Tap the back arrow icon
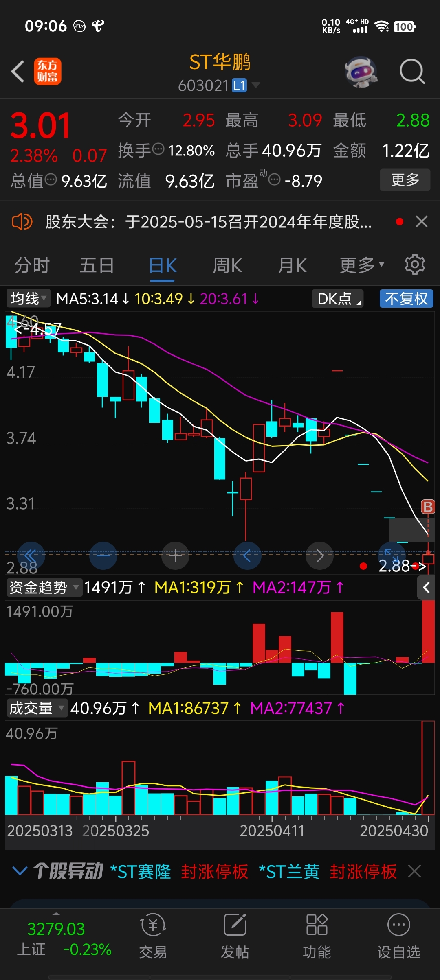 pyautogui.click(x=18, y=72)
